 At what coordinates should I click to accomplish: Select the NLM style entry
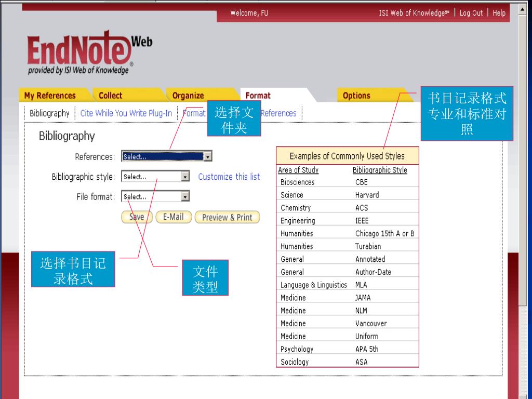click(361, 311)
